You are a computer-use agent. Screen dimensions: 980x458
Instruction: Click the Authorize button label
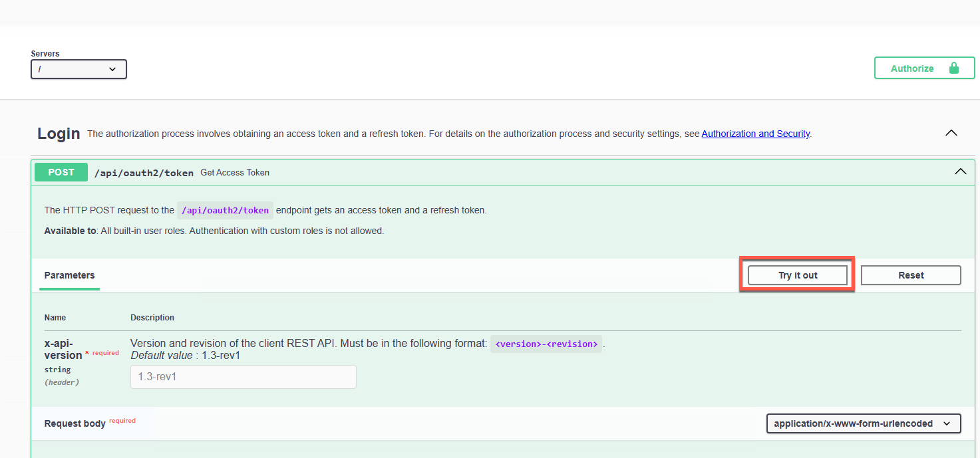tap(911, 68)
